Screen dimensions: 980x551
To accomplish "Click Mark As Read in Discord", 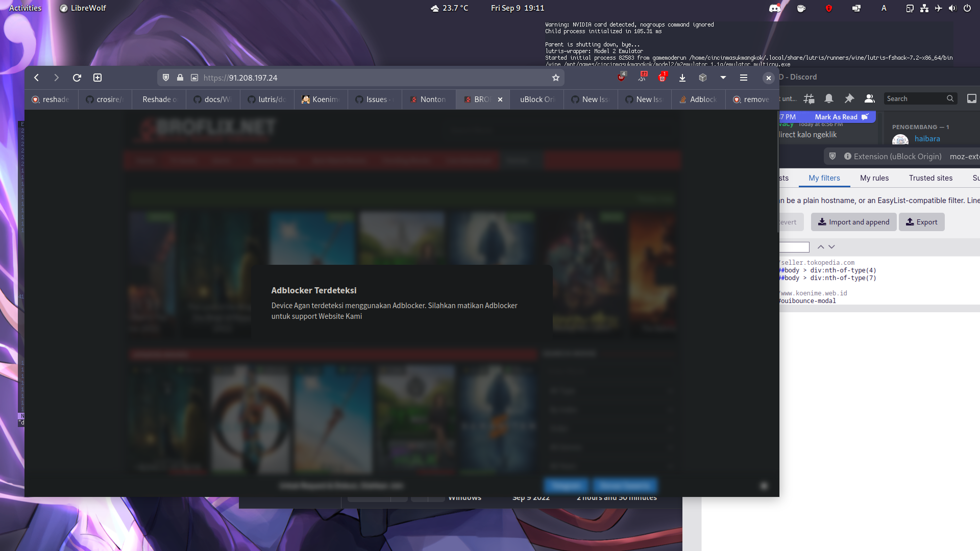I will click(x=841, y=117).
